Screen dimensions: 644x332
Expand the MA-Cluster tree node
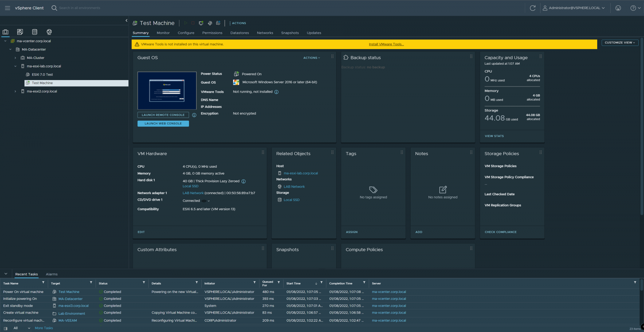point(15,58)
